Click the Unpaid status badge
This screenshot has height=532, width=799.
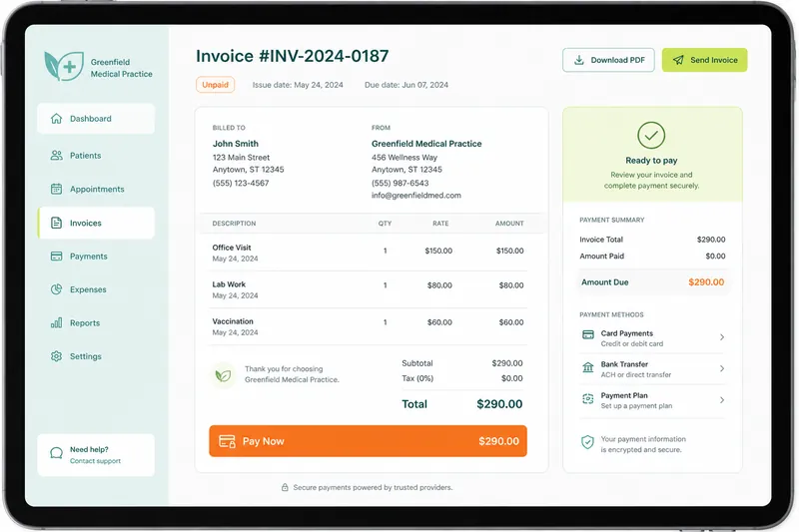215,85
